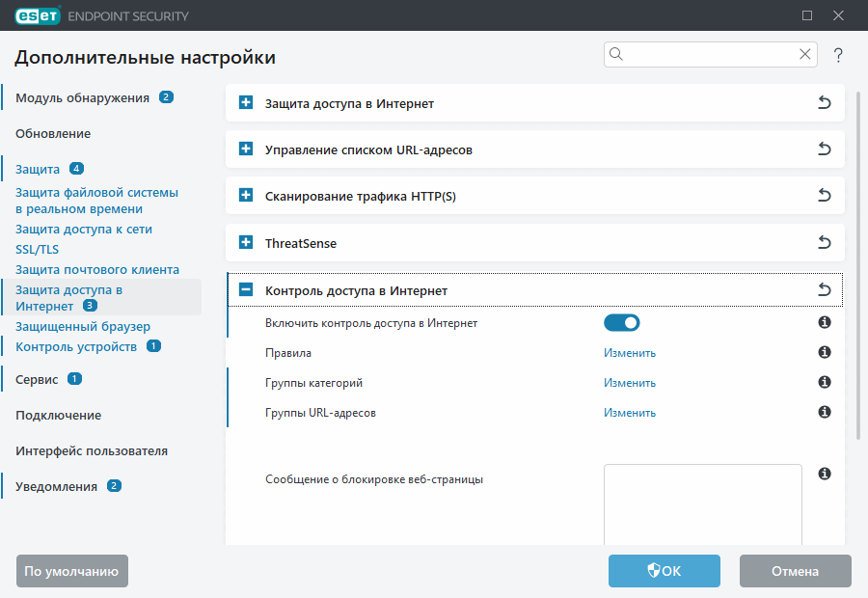868x598 pixels.
Task: Reset the ThreatSense section to default
Action: [x=825, y=242]
